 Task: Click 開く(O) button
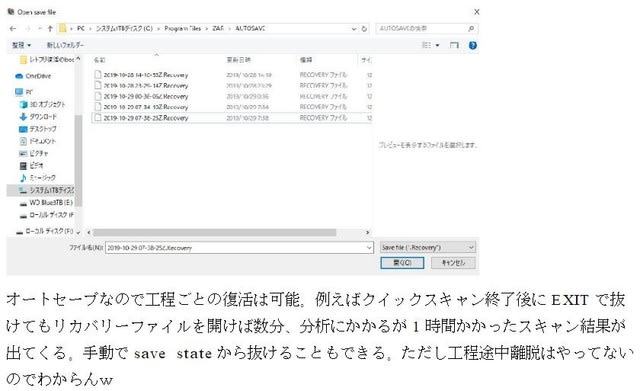point(402,263)
